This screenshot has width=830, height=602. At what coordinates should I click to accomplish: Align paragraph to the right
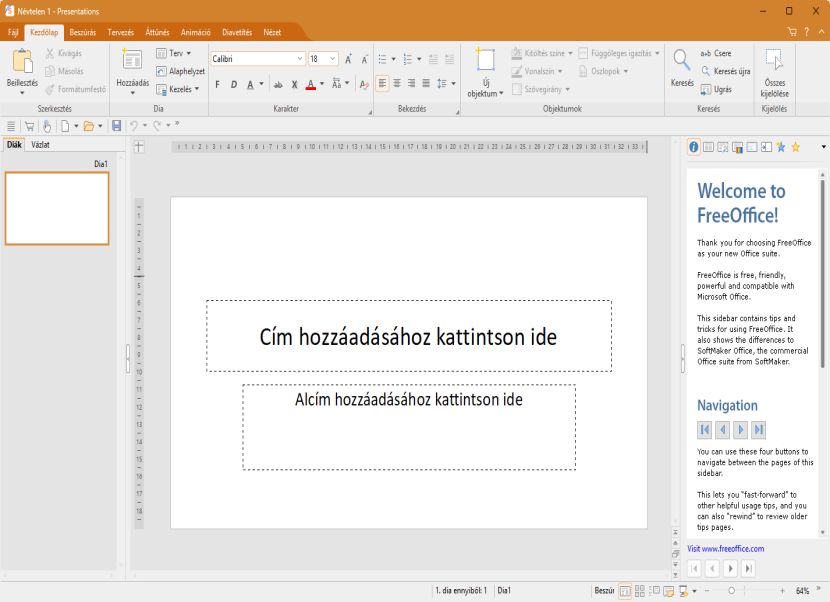click(x=411, y=84)
